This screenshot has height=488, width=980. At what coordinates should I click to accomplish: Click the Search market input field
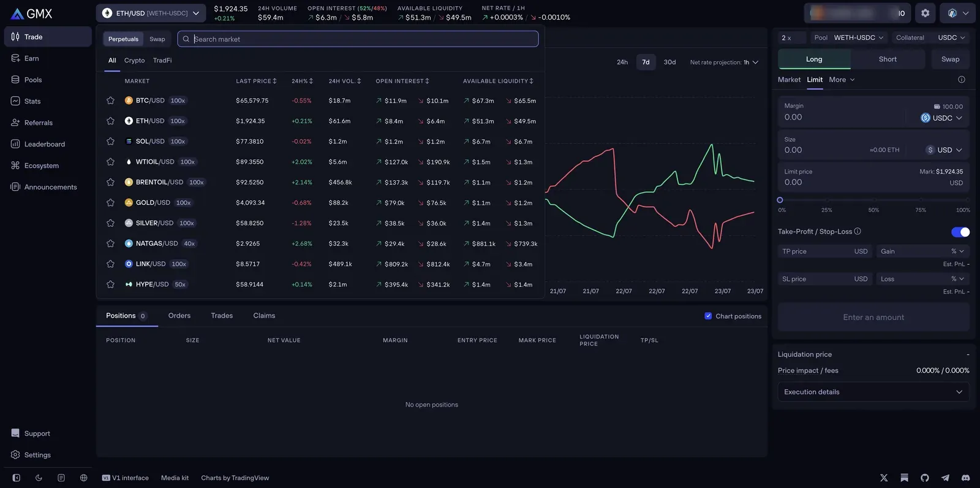pos(358,39)
